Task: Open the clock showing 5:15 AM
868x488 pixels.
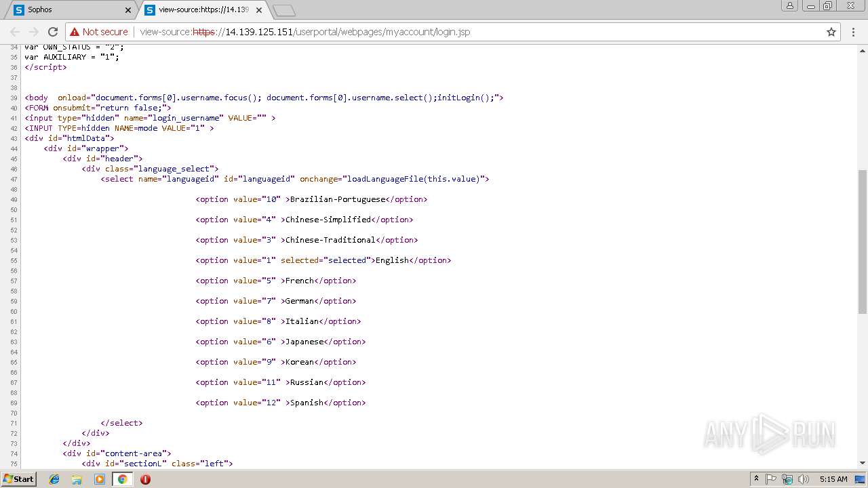Action: click(833, 479)
